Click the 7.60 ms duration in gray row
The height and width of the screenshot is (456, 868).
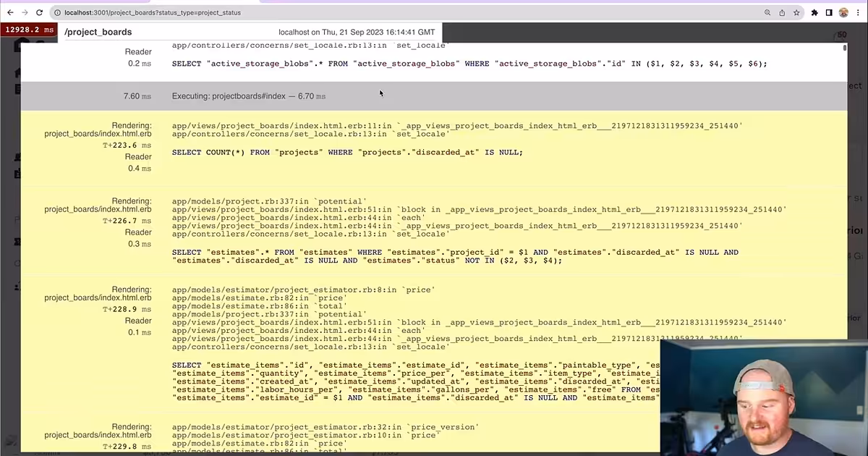137,96
